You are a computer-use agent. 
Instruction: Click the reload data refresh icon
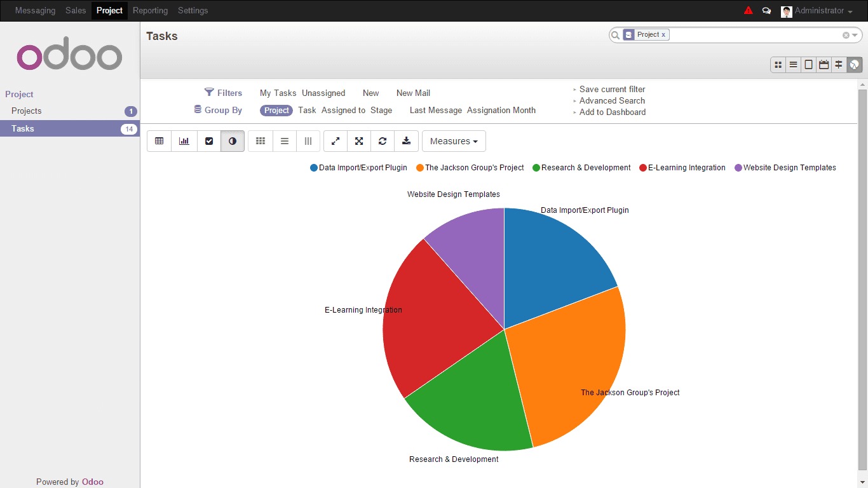point(383,141)
